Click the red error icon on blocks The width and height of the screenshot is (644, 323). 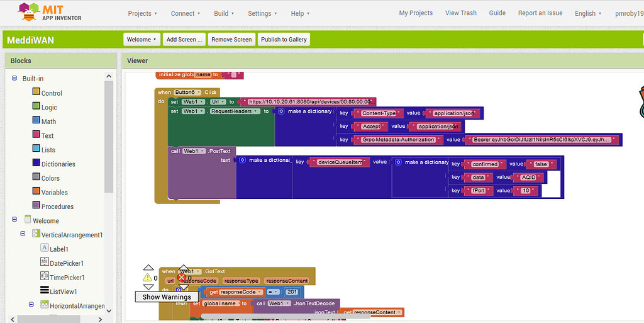pyautogui.click(x=182, y=277)
